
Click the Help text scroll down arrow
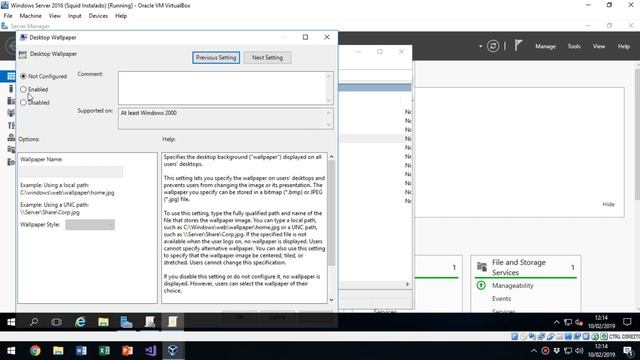[331, 300]
